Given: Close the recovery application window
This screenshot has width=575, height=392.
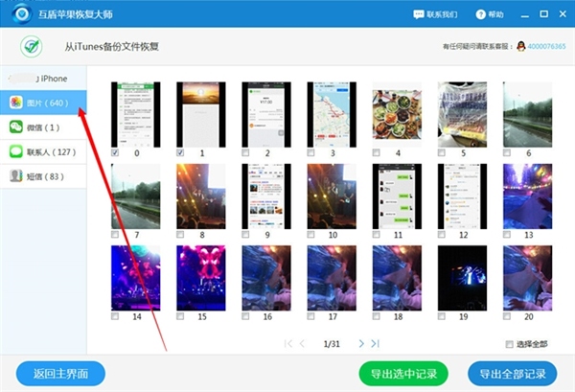Looking at the screenshot, I should 563,14.
